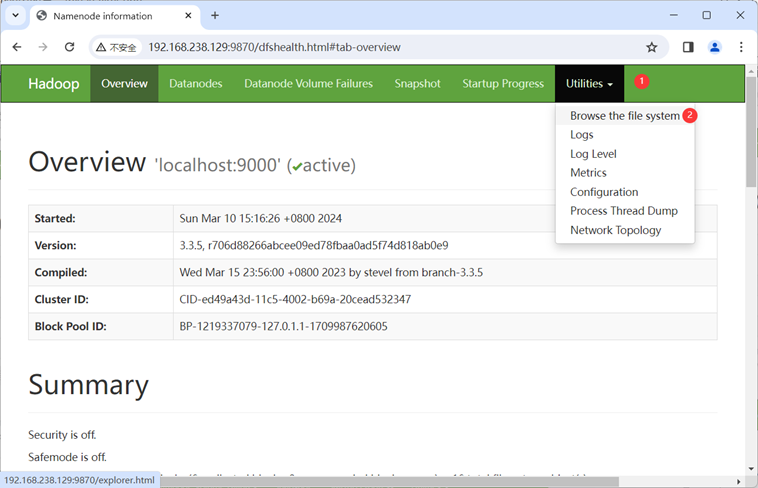This screenshot has width=758, height=488.
Task: Bookmark this page with the star icon
Action: click(652, 47)
